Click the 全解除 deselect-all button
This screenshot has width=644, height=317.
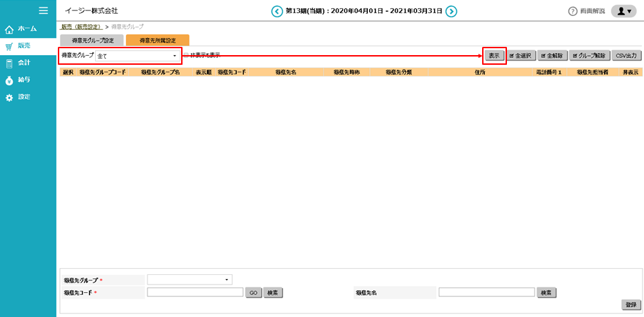[x=553, y=55]
